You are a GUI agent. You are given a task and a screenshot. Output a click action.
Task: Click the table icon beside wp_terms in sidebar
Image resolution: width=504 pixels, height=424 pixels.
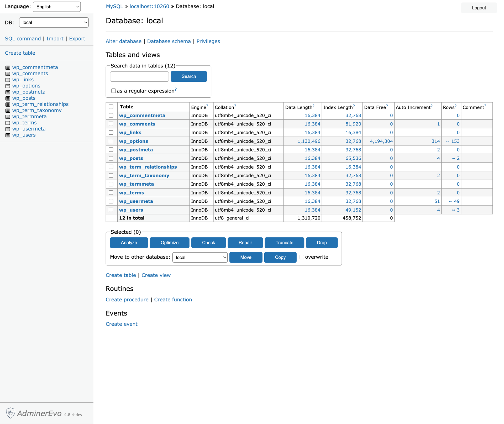coord(8,123)
